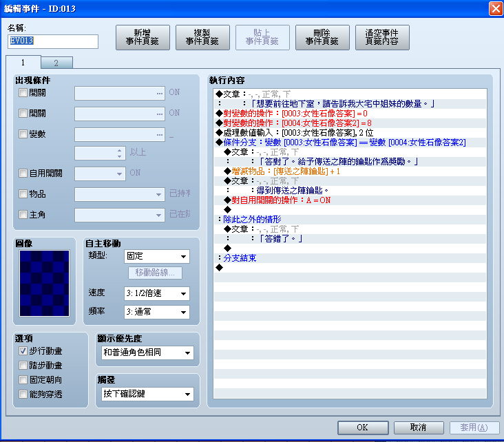Open the variable selector ellipsis

160,134
